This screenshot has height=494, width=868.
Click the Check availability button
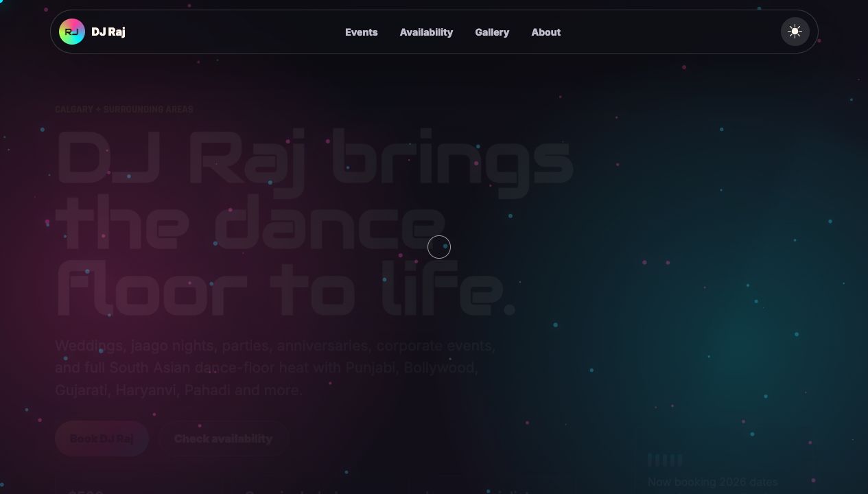224,438
